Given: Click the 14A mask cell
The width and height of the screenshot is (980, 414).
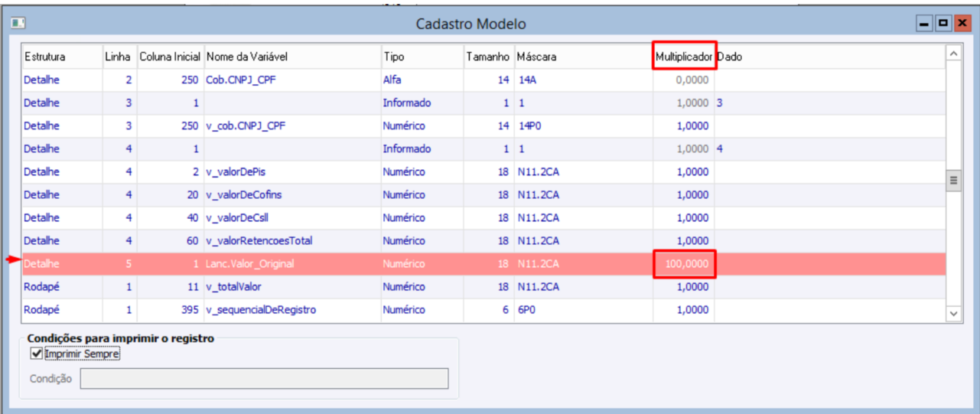Looking at the screenshot, I should (583, 80).
